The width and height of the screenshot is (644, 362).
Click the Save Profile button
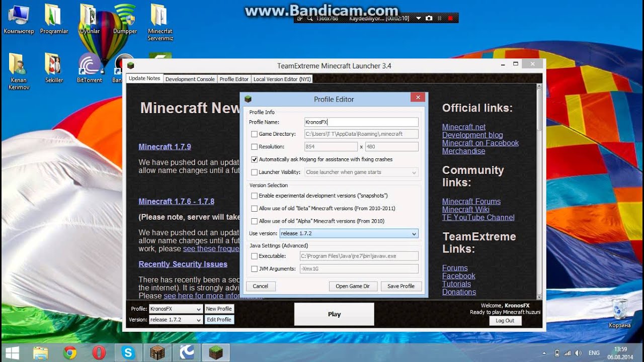click(401, 286)
